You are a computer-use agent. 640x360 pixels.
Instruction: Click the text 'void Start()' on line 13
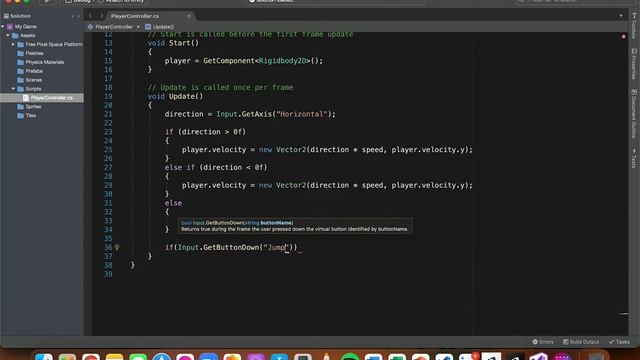click(173, 43)
